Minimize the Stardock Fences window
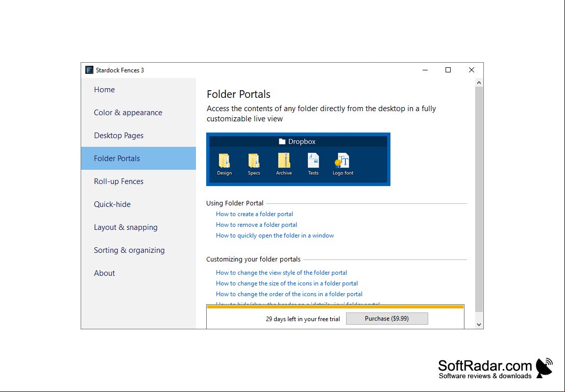Screen dimensions: 565x392 click(x=425, y=70)
